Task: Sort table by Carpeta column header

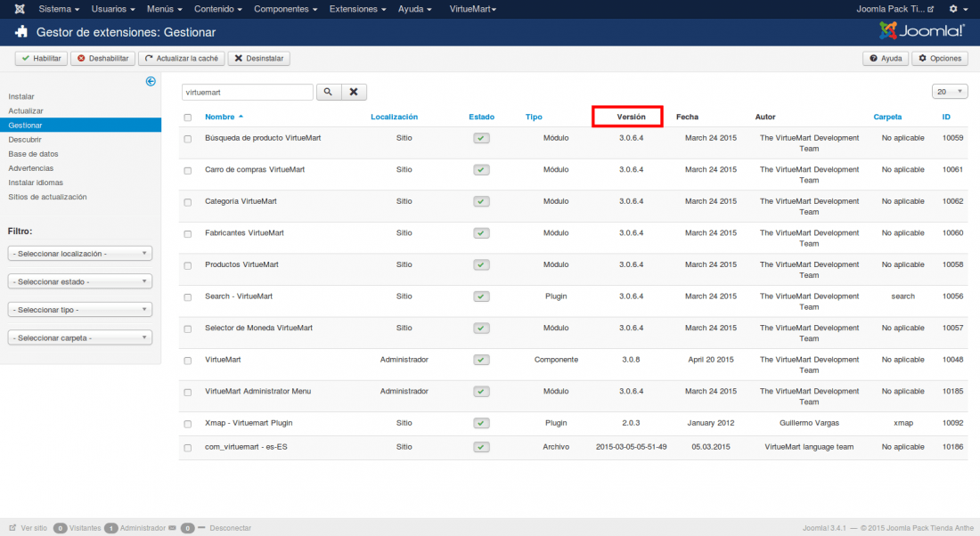Action: coord(887,117)
